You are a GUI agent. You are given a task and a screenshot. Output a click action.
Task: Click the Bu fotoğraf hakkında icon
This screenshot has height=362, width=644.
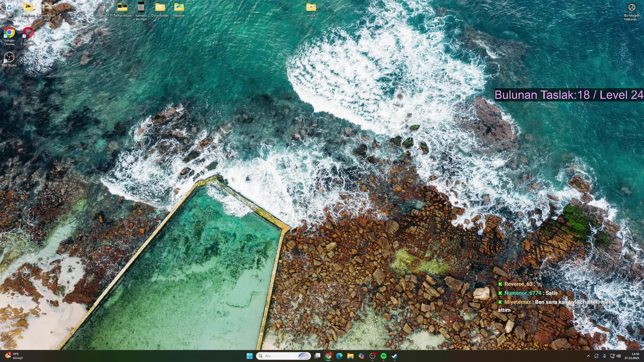click(x=631, y=11)
